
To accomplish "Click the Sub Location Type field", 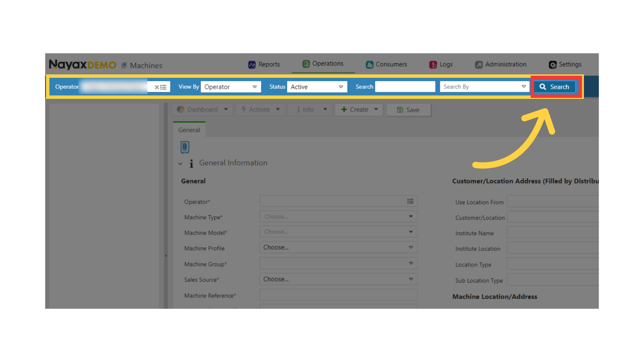I will point(553,280).
